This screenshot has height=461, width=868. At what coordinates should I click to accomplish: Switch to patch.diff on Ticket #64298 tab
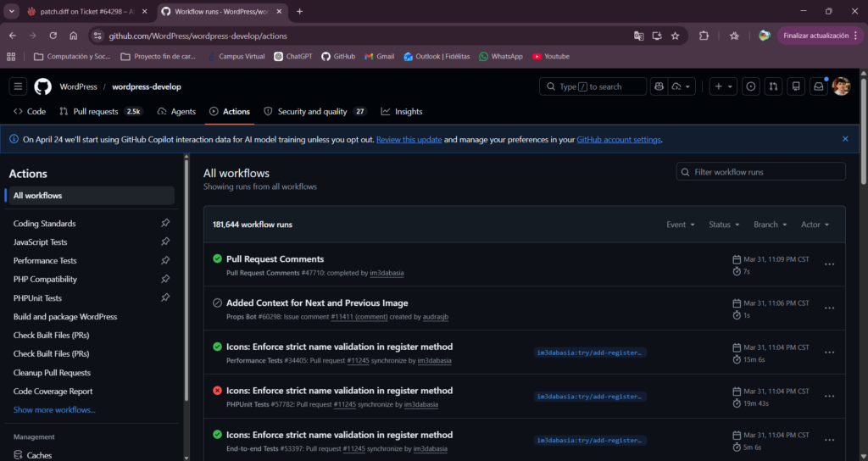88,12
